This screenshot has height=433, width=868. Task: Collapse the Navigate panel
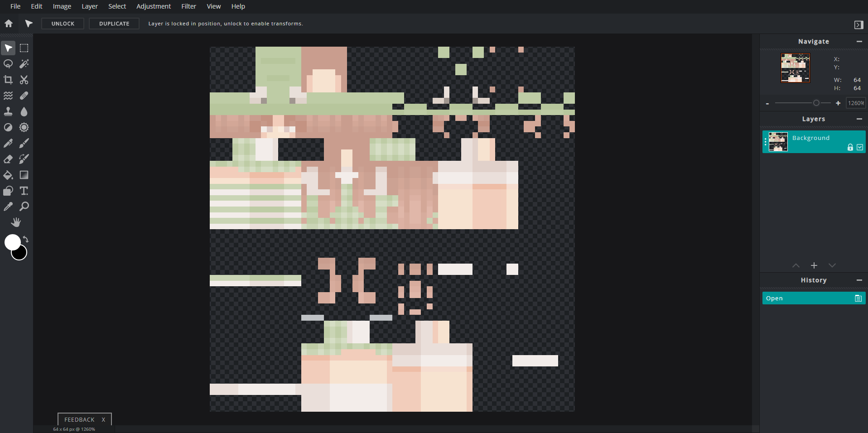859,42
